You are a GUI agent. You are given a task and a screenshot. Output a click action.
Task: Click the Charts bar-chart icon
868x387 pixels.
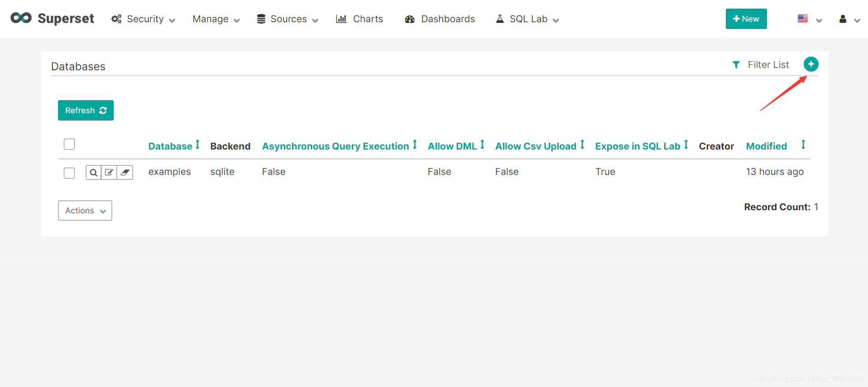(x=341, y=19)
